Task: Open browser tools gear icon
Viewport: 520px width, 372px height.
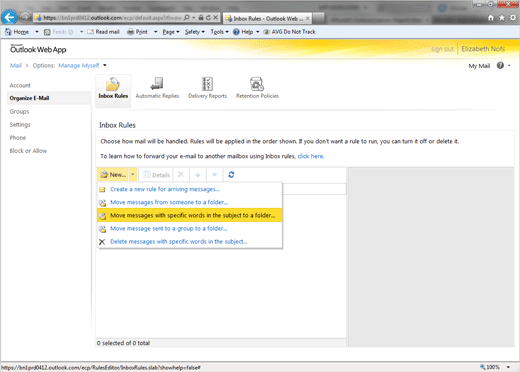Action: 513,18
